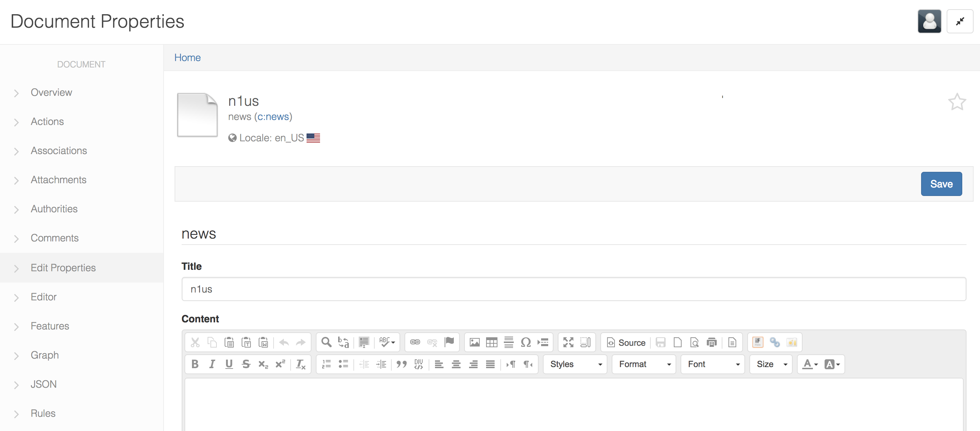Click the Save button
980x431 pixels.
[941, 184]
